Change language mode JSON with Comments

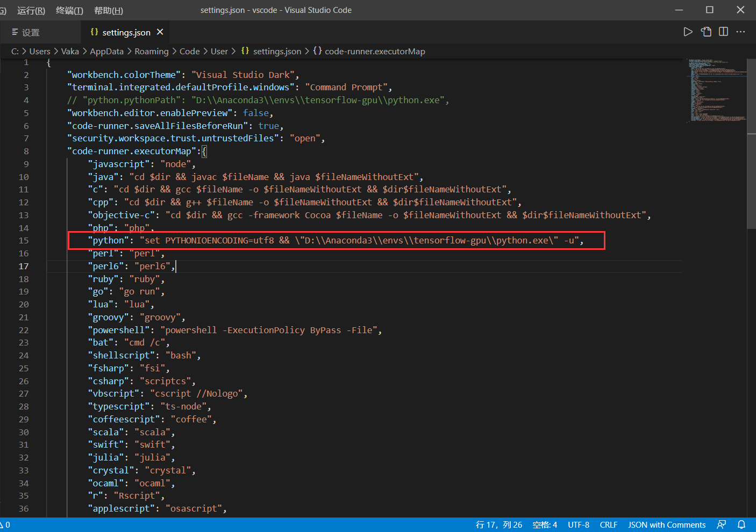[667, 525]
